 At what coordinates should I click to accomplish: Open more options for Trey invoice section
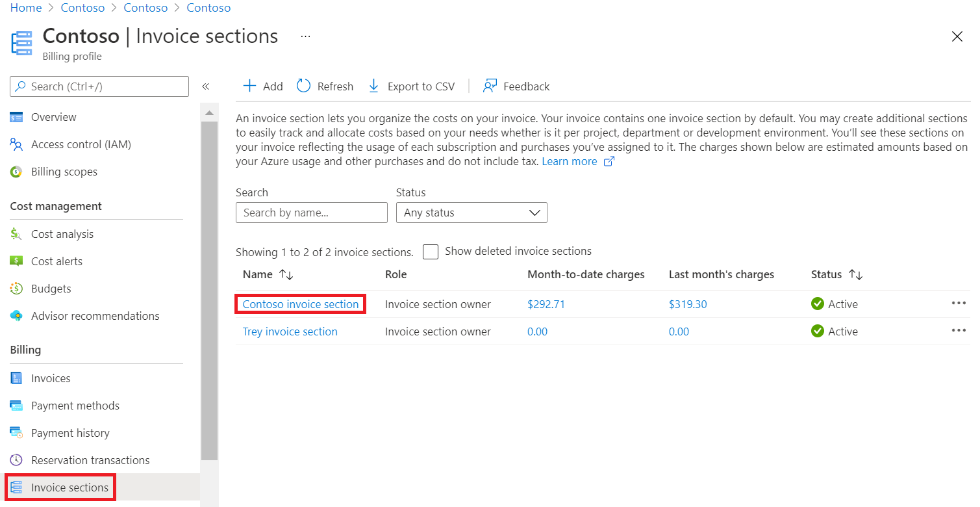pyautogui.click(x=959, y=331)
